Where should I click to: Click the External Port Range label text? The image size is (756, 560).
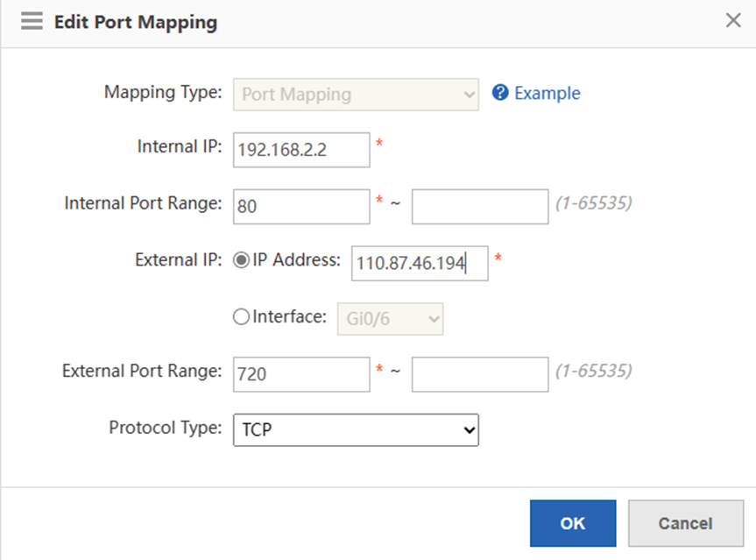pos(142,371)
